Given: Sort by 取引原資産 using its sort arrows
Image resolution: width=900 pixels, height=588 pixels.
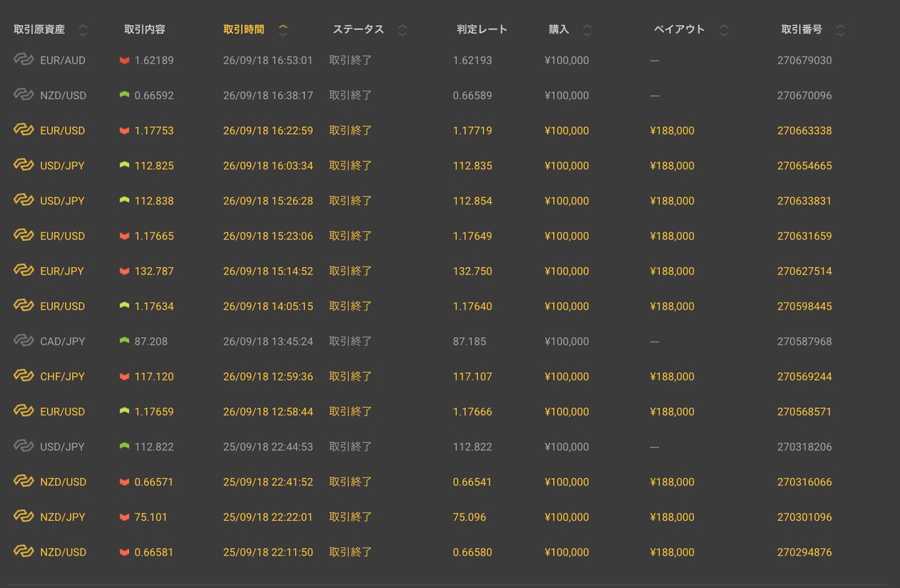Looking at the screenshot, I should pos(83,30).
